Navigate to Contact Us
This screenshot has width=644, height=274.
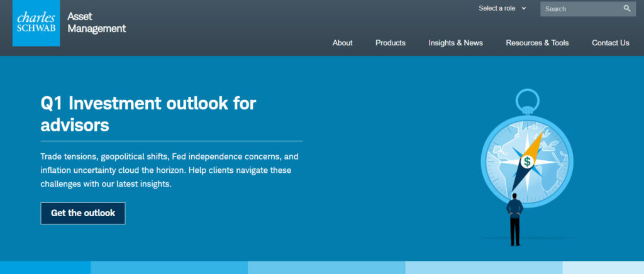coord(610,43)
